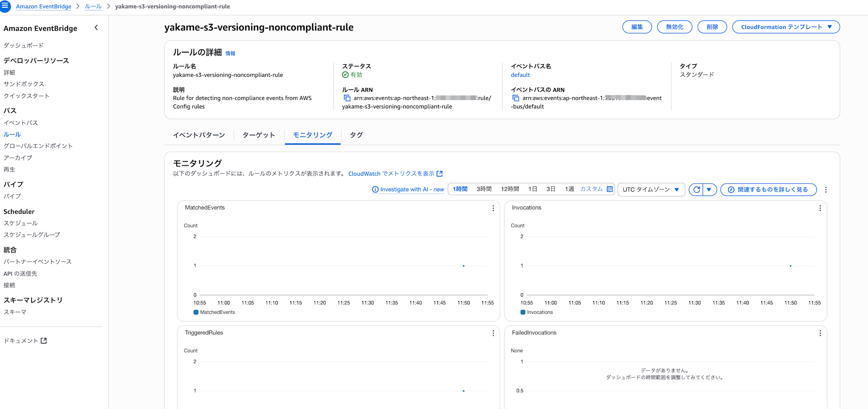Open クイックスタート in sidebar

(x=26, y=96)
